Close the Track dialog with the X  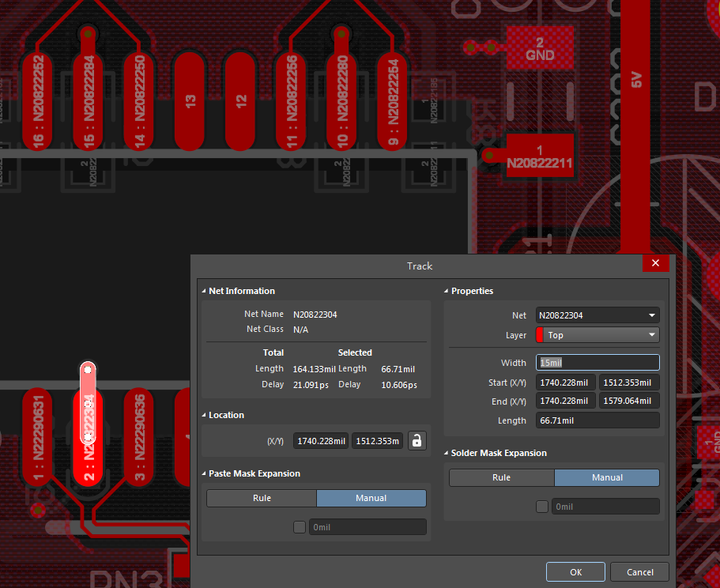tap(655, 263)
